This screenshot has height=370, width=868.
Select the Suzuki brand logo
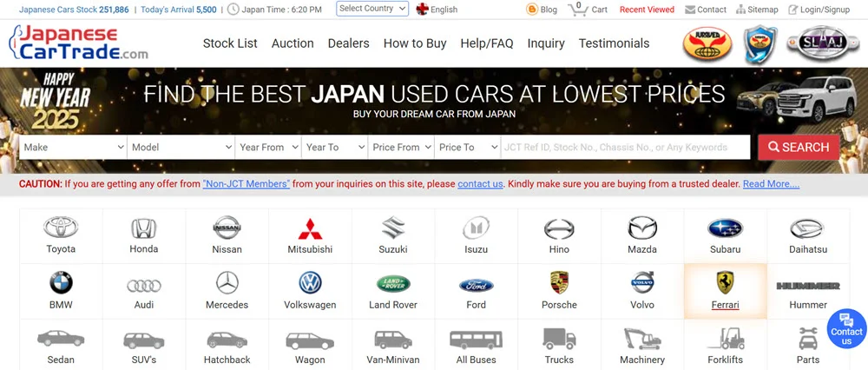tap(393, 228)
